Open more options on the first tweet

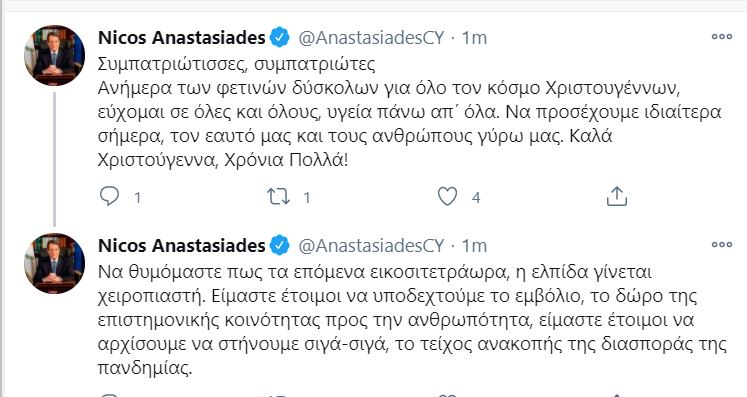[721, 37]
